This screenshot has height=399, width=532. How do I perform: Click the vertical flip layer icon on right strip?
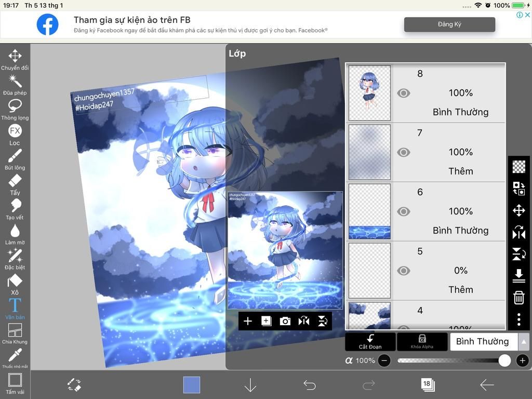[x=519, y=254]
